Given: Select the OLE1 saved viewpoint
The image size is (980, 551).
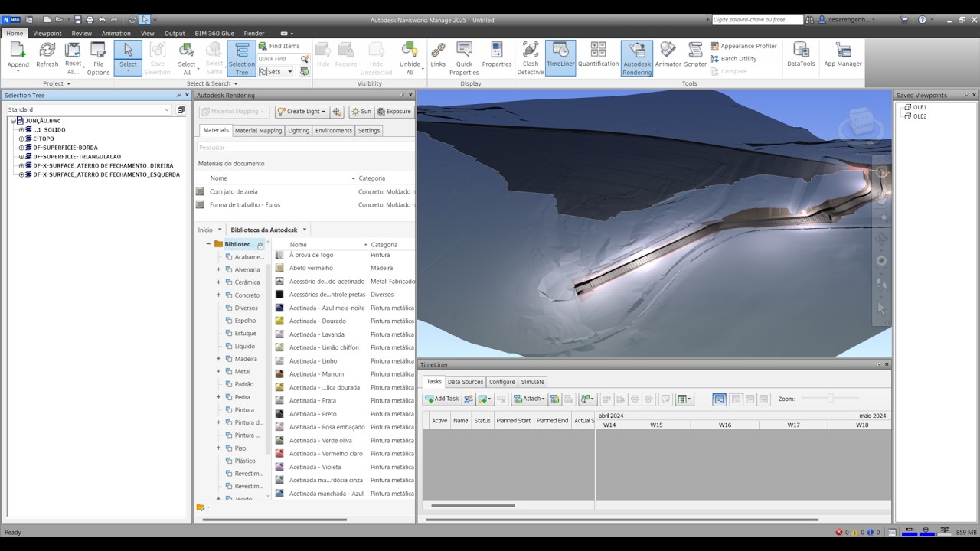Looking at the screenshot, I should click(x=920, y=107).
